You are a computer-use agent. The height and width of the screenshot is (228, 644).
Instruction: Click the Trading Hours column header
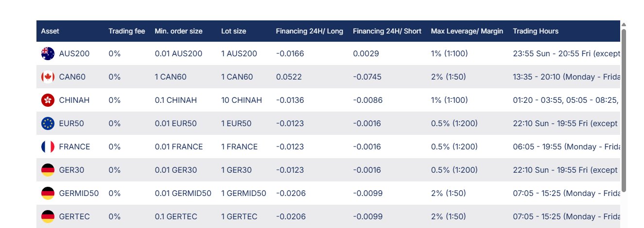(536, 31)
